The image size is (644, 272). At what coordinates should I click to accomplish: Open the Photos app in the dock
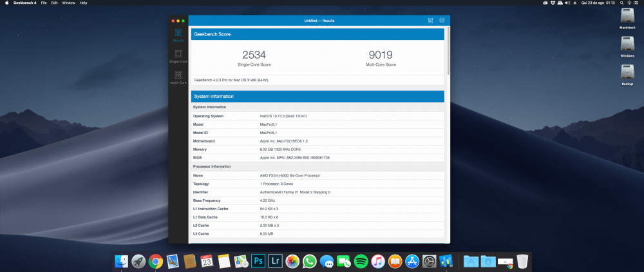click(292, 261)
